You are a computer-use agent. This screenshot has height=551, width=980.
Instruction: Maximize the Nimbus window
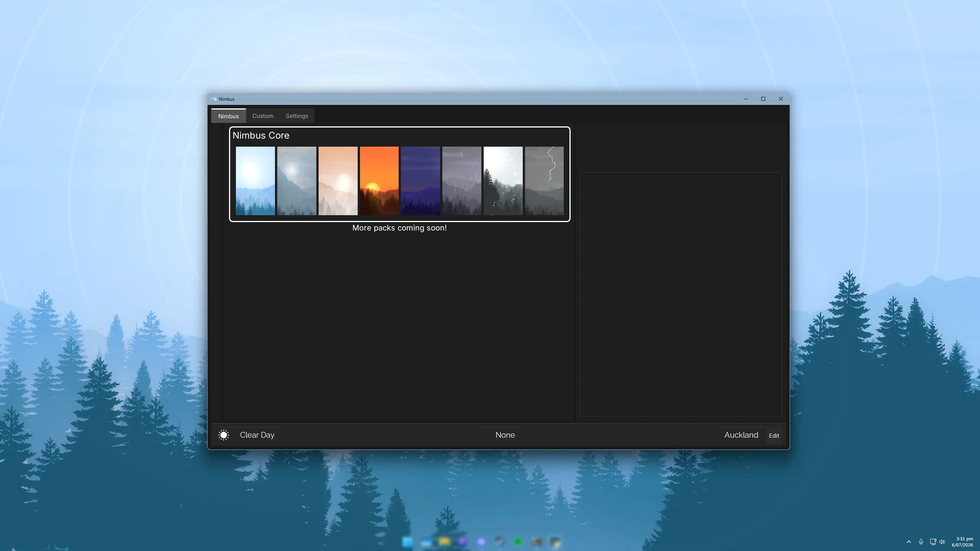(x=763, y=99)
